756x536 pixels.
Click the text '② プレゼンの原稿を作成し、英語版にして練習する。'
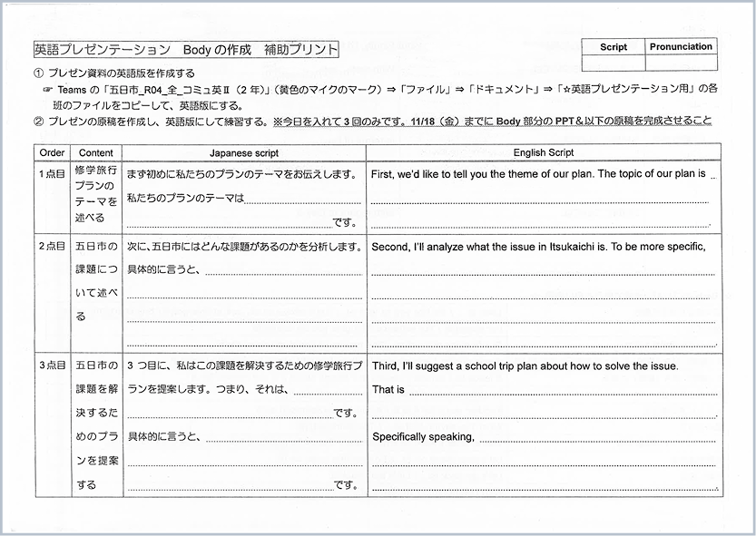point(152,122)
